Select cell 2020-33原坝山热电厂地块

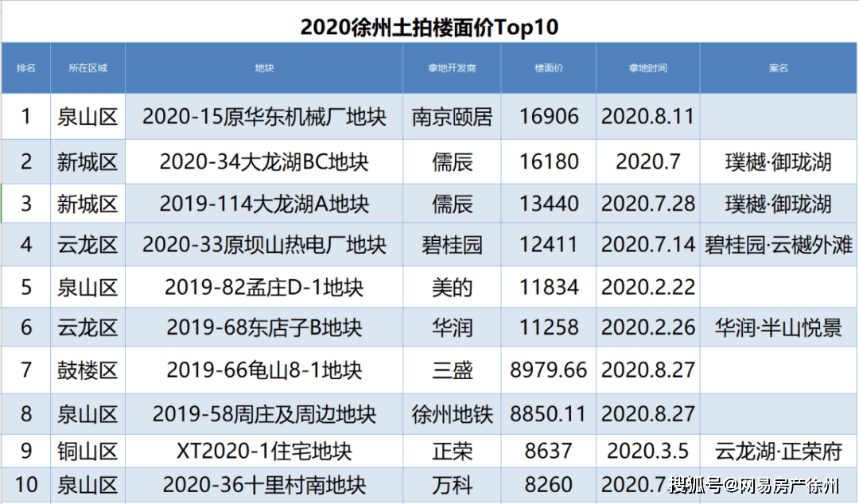pyautogui.click(x=264, y=244)
